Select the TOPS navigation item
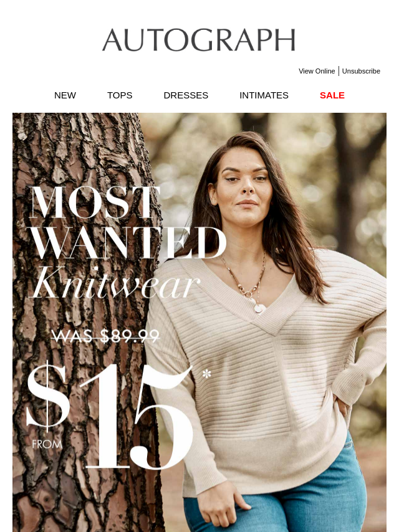The width and height of the screenshot is (399, 532). coord(120,95)
